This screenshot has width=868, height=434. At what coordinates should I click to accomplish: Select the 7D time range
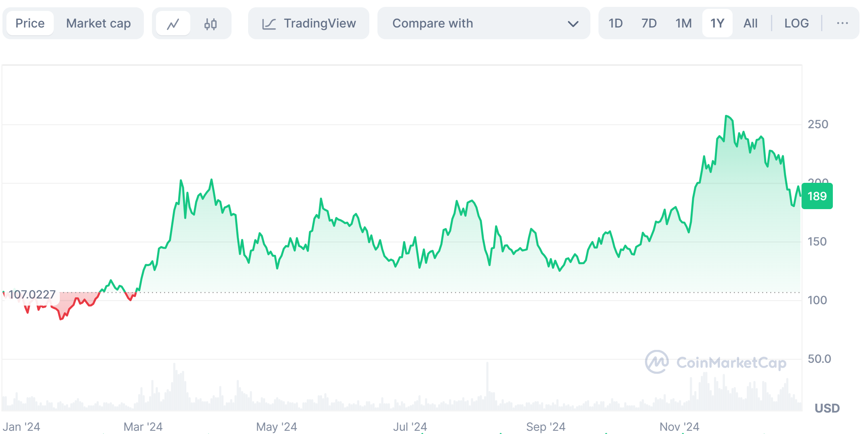[649, 23]
